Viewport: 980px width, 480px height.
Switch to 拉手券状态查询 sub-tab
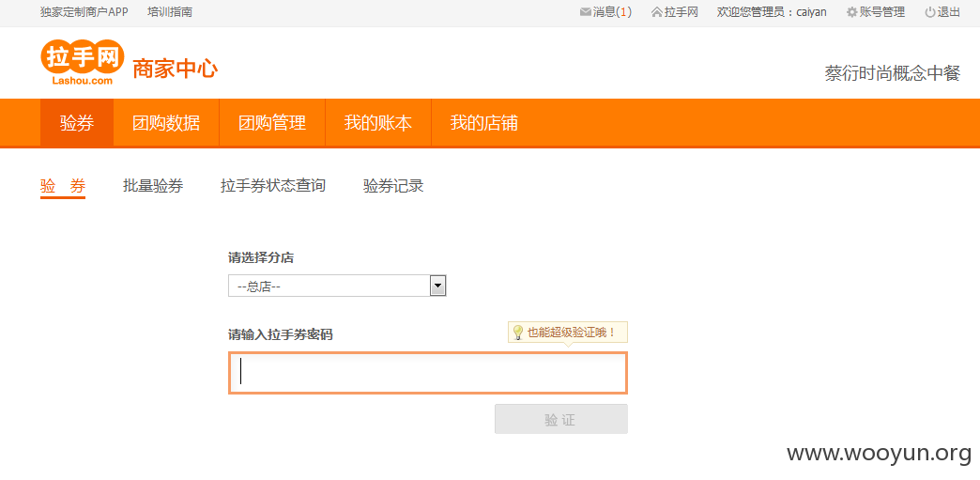pyautogui.click(x=273, y=186)
